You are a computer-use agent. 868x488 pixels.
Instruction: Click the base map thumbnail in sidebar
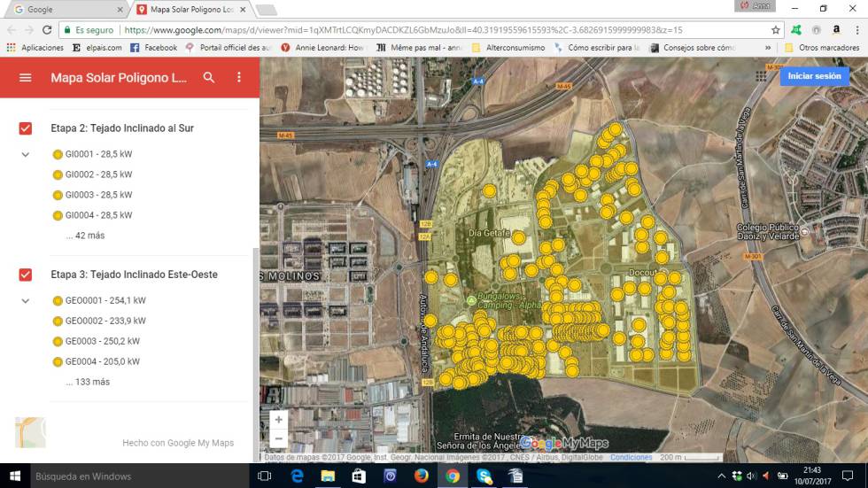(x=30, y=432)
